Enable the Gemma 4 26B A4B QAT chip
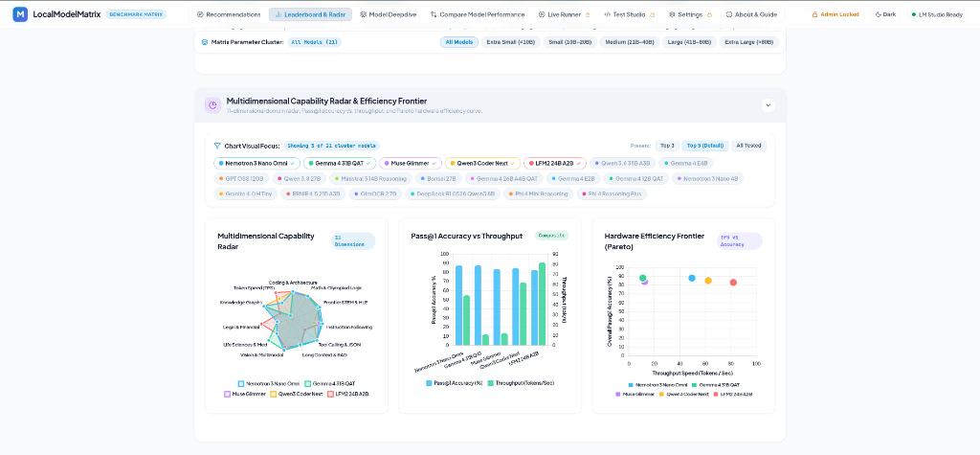Image resolution: width=980 pixels, height=455 pixels. 503,179
